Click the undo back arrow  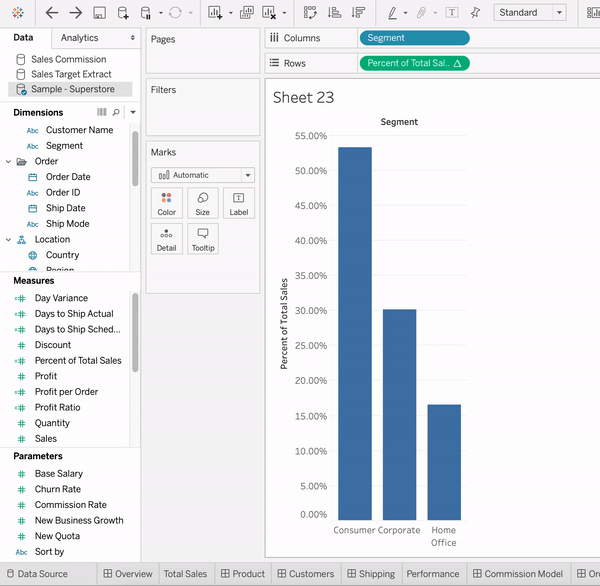tap(52, 13)
